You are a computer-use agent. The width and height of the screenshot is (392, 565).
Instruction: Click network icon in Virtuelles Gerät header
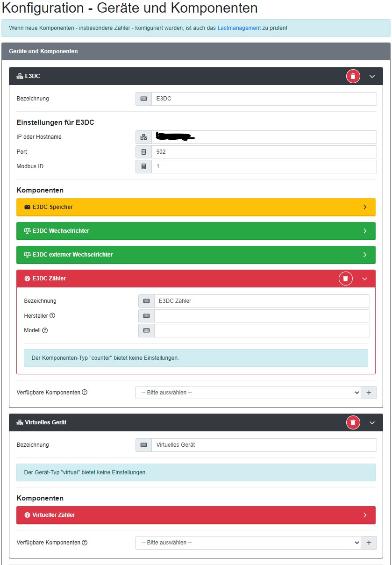(x=20, y=422)
